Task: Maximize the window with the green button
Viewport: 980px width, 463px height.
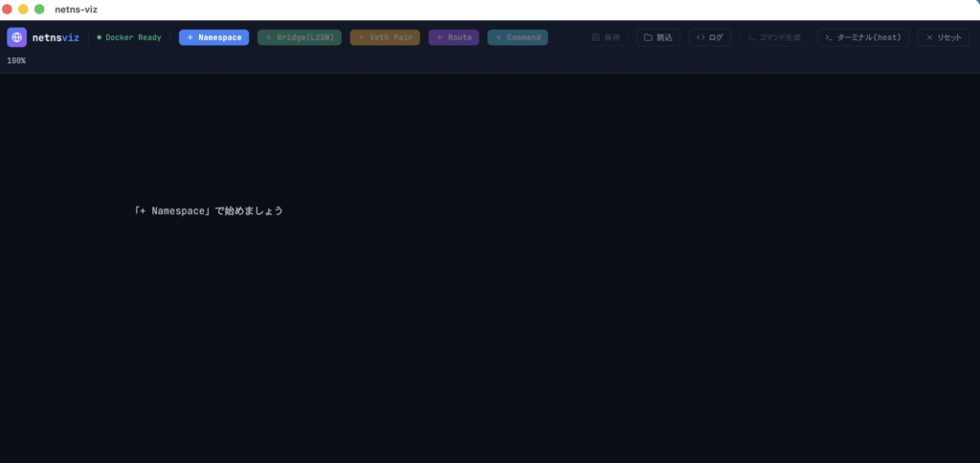Action: pos(39,9)
